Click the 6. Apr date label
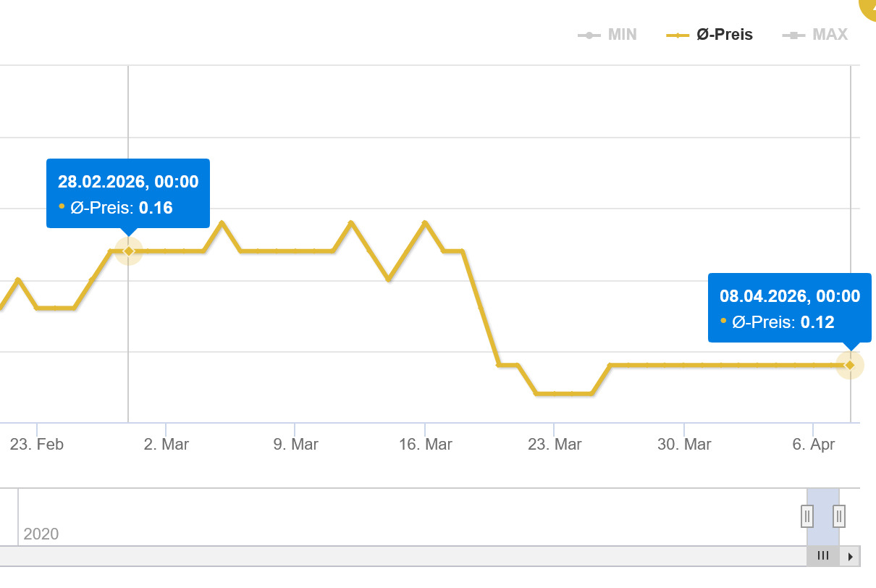The width and height of the screenshot is (876, 588). pyautogui.click(x=814, y=445)
